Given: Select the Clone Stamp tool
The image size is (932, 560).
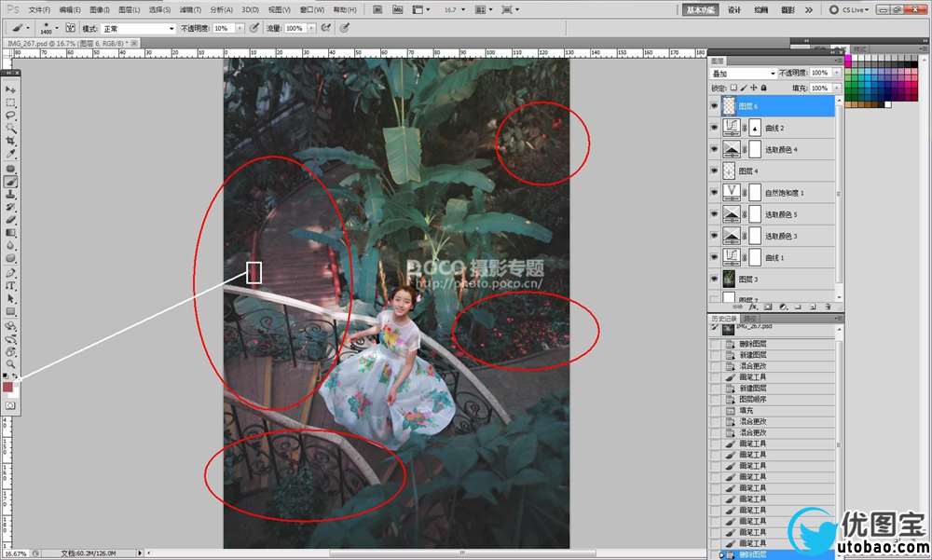Looking at the screenshot, I should click(10, 195).
